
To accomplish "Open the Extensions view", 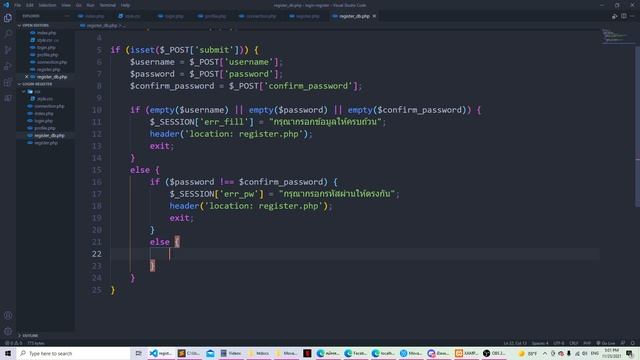I will point(8,82).
